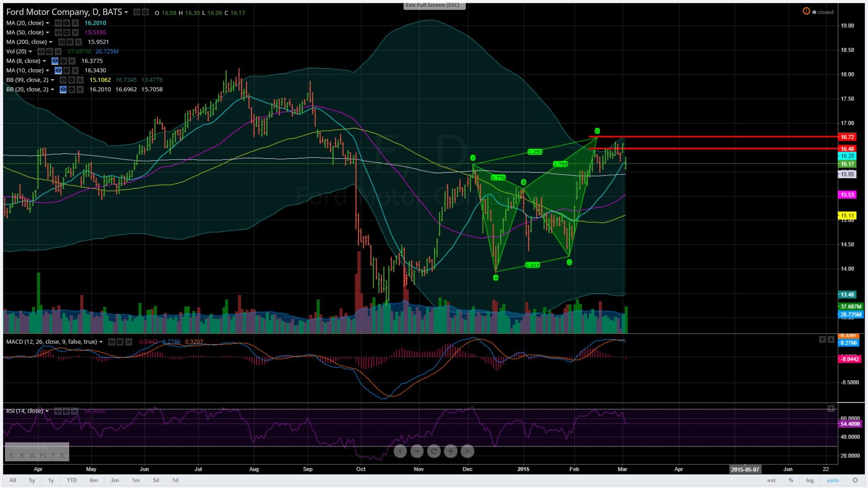
Task: Remove the BB (99, close, 2) indicator
Action: pyautogui.click(x=80, y=80)
